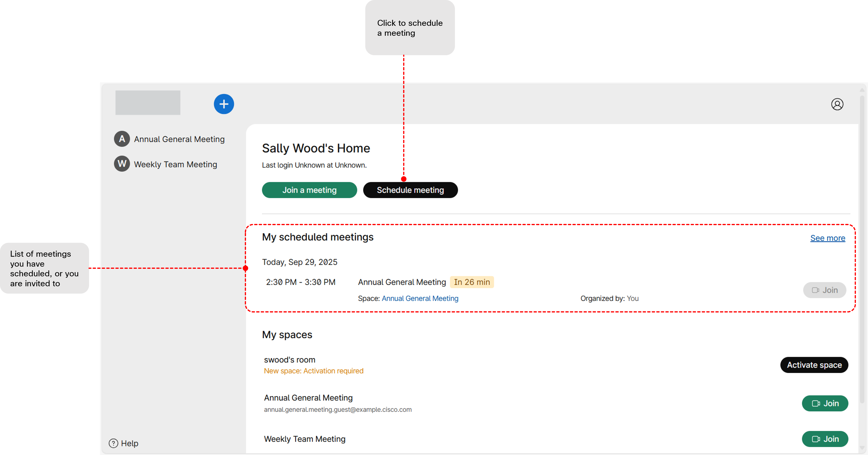Select 'Weekly Team Meeting' in the sidebar list
This screenshot has width=868, height=455.
[175, 164]
